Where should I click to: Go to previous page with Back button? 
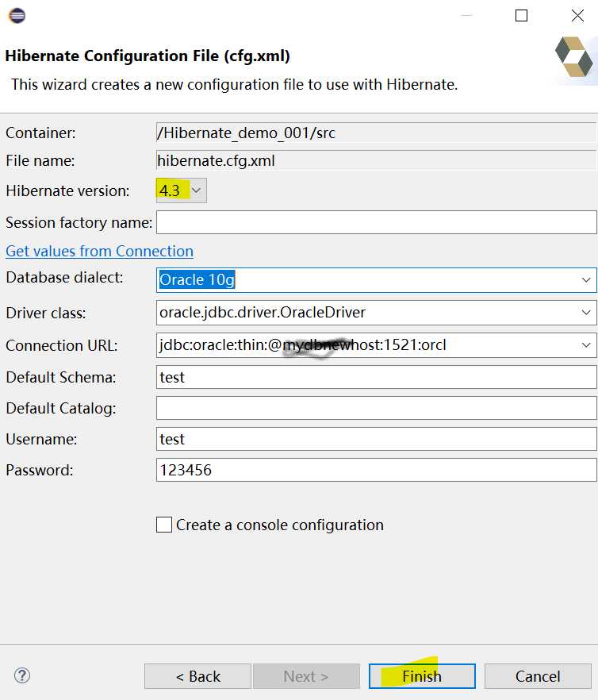[x=197, y=676]
